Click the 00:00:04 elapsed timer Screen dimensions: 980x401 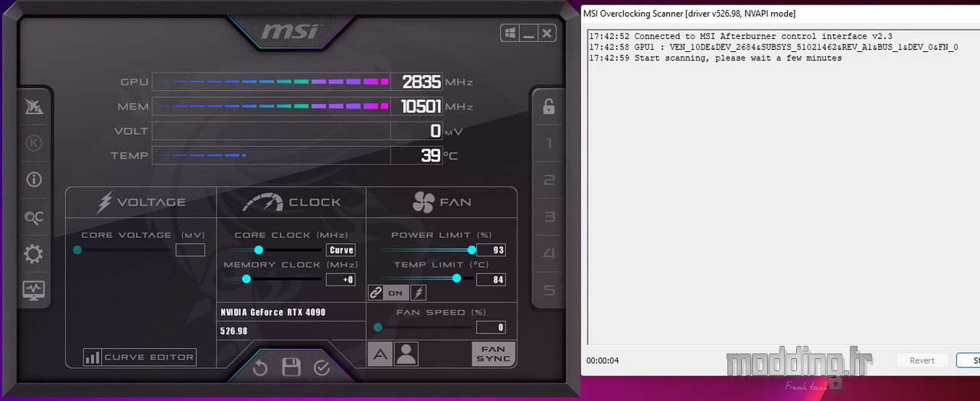click(603, 360)
